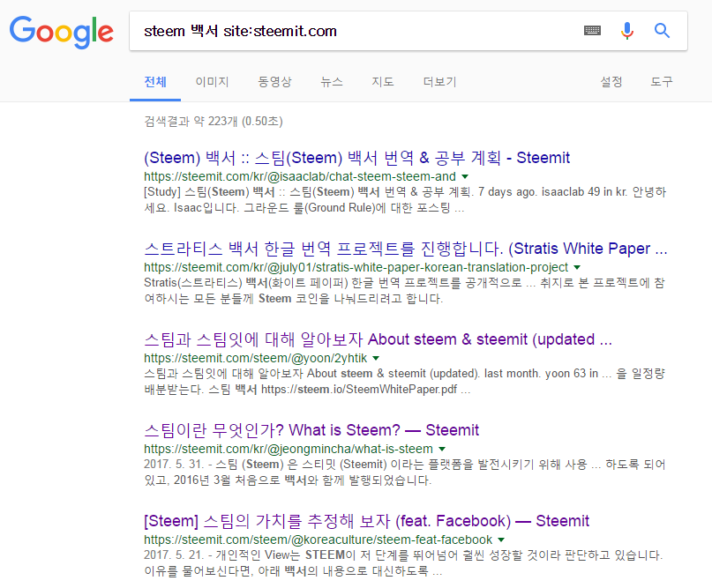Click the steemit.com/steem/@yoon/2yhtik URL text
The width and height of the screenshot is (712, 588).
(x=255, y=358)
